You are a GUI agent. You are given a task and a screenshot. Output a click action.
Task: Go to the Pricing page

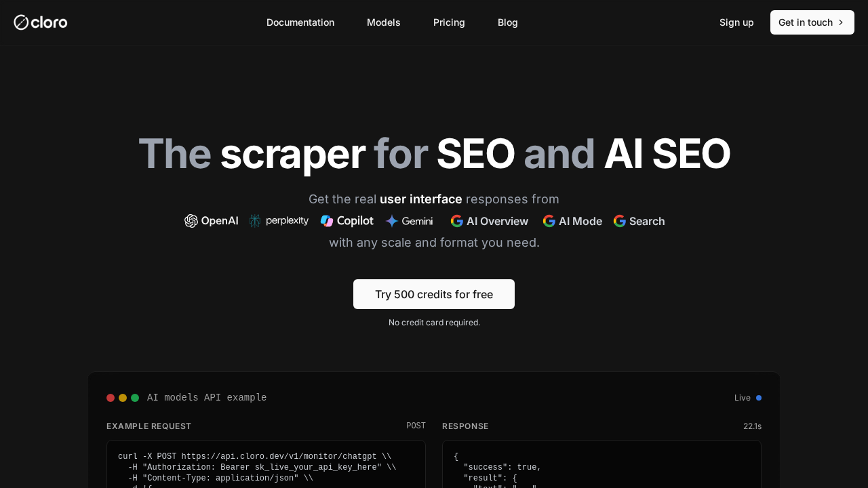click(x=449, y=22)
